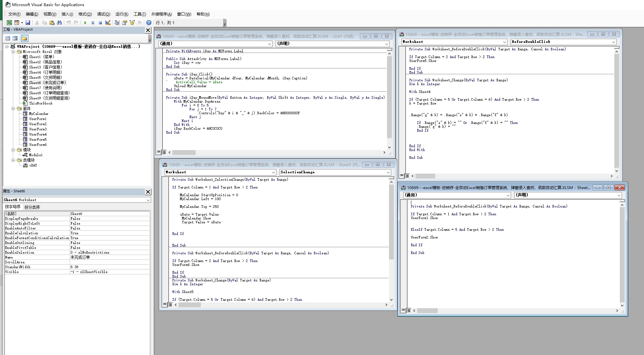Enable Full Module View in the BeforeDoubleClick window
The height and width of the screenshot is (355, 644).
tap(407, 176)
